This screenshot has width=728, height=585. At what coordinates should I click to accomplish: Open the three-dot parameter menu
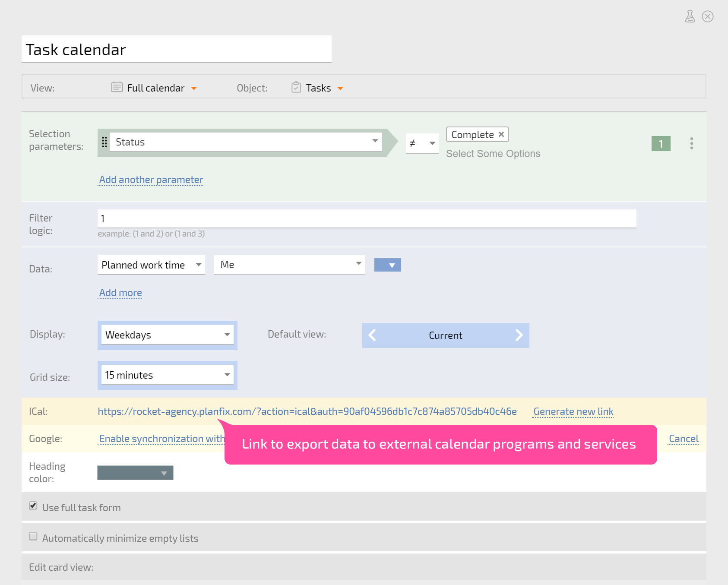[x=692, y=143]
